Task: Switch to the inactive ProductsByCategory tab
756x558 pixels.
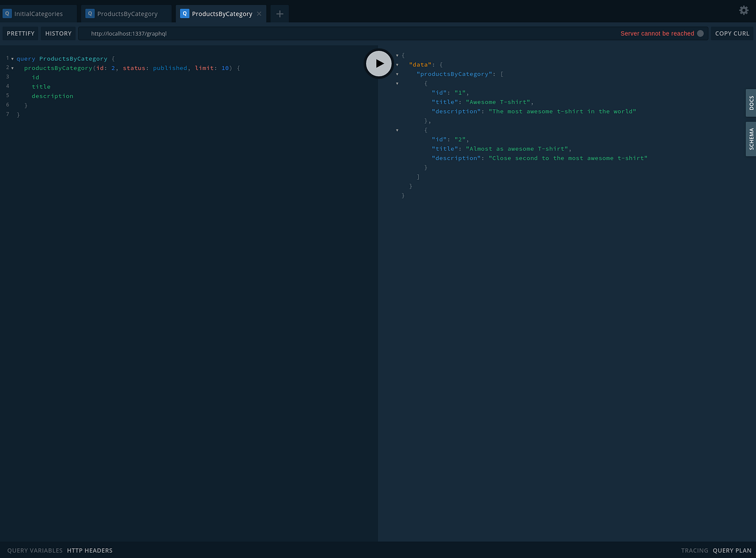Action: point(126,14)
